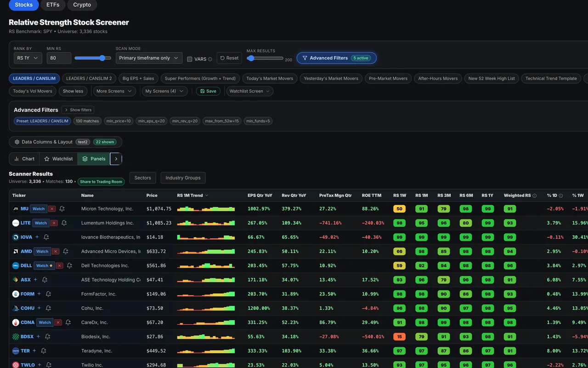
Task: Add alert bell for MU row
Action: [62, 209]
